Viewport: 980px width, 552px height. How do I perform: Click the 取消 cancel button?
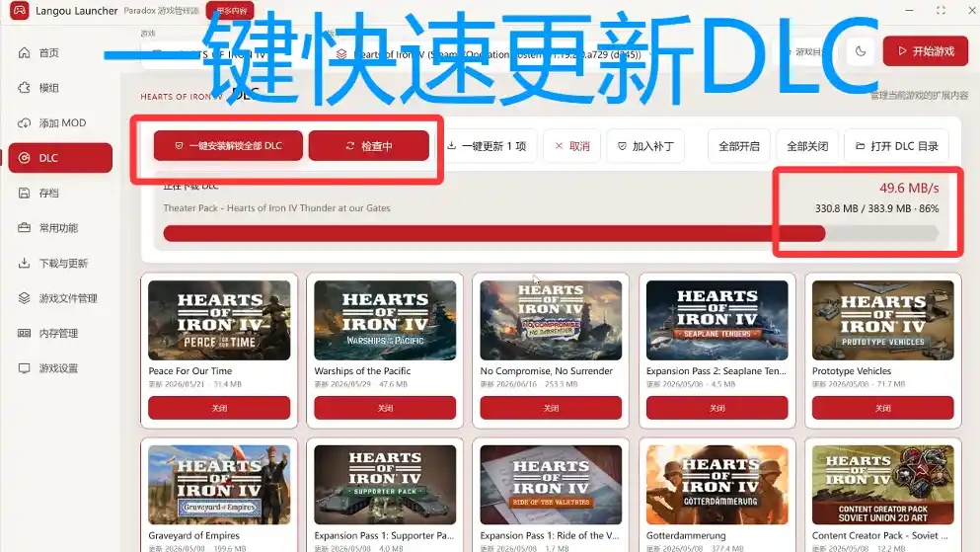pos(571,146)
